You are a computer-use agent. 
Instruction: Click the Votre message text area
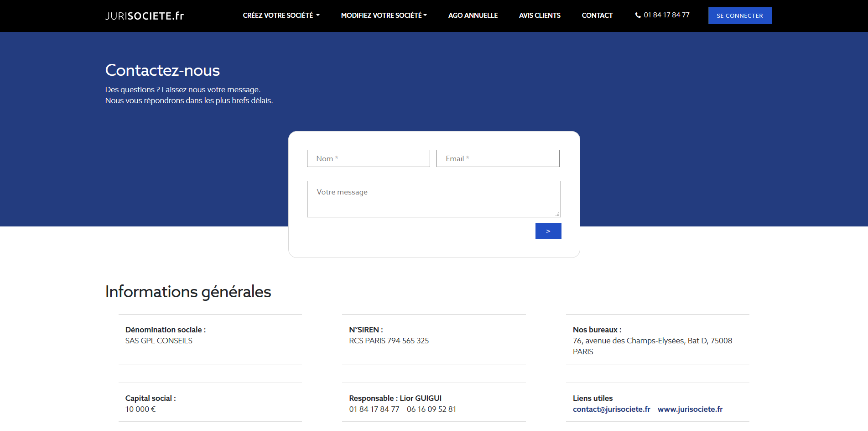433,199
